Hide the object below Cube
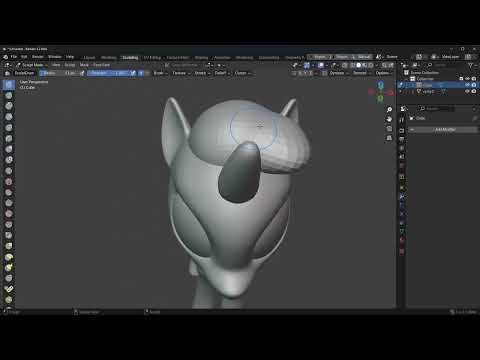Image resolution: width=480 pixels, height=360 pixels. [467, 91]
